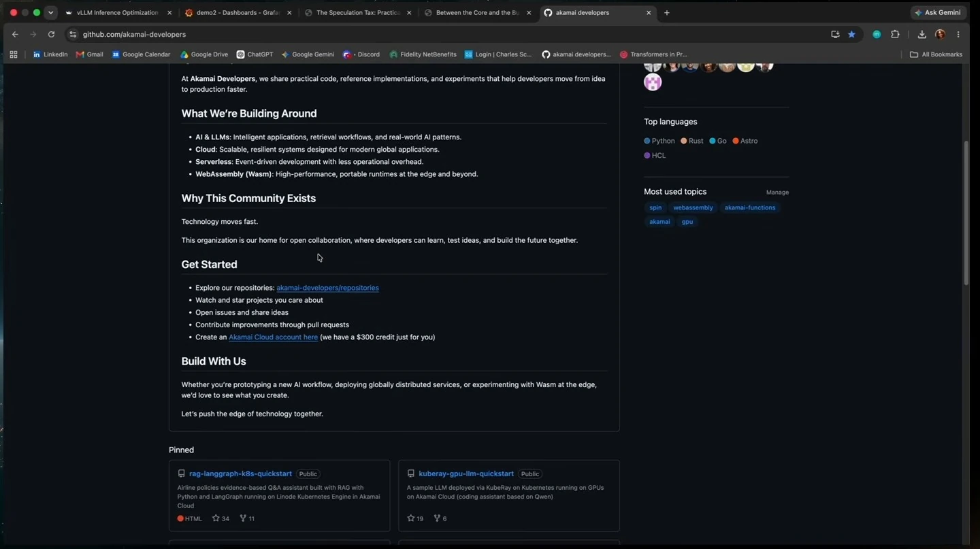The image size is (980, 549).
Task: Open the apps grid in bookmarks bar
Action: click(x=14, y=54)
